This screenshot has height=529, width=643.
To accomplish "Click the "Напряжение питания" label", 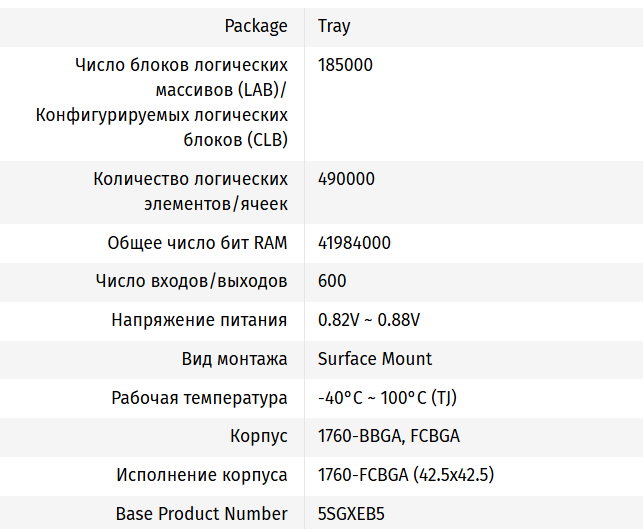I will (199, 320).
